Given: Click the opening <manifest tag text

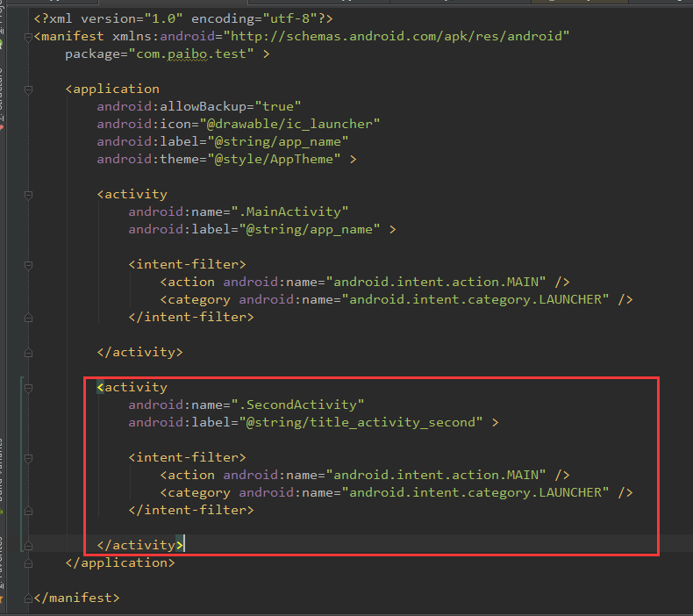Looking at the screenshot, I should (x=69, y=36).
